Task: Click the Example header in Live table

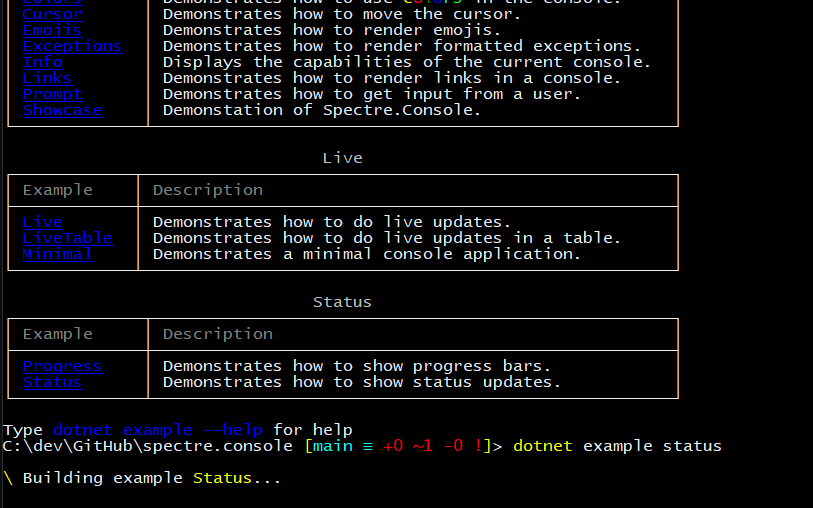Action: 58,190
